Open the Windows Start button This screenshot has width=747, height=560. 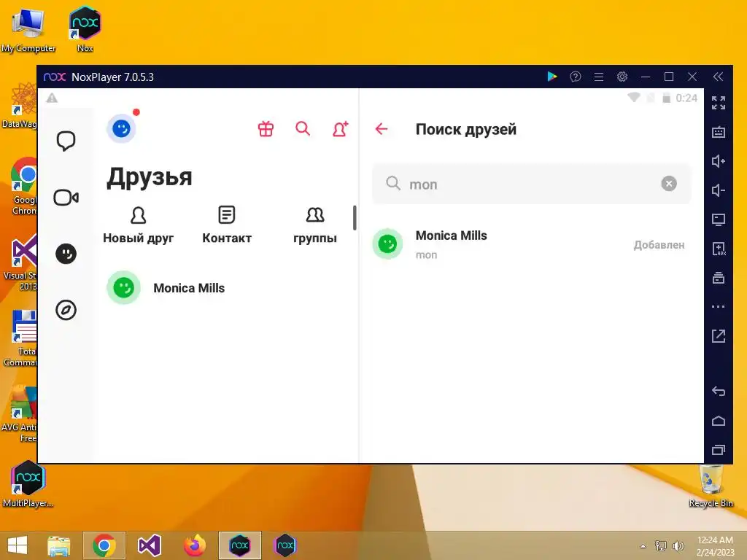pos(18,545)
